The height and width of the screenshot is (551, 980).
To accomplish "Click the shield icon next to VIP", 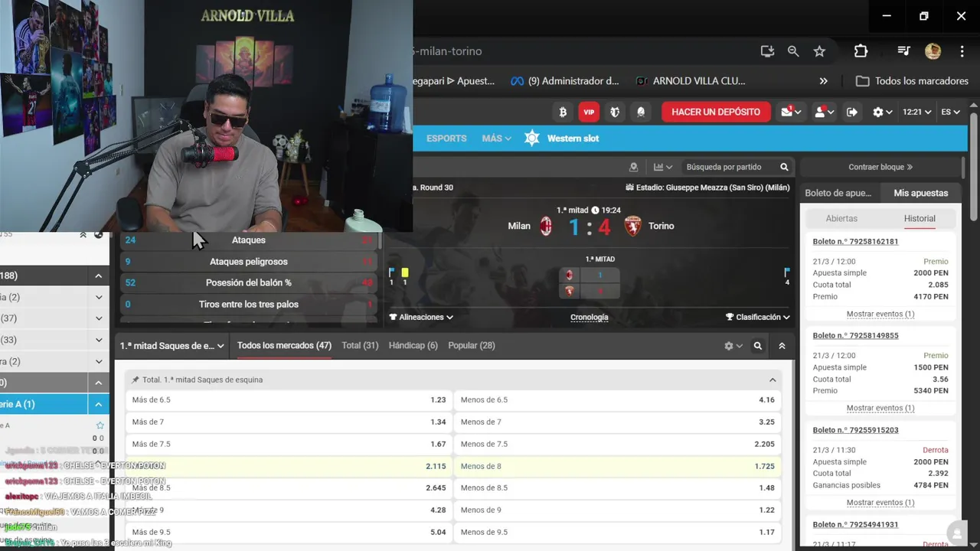I will tap(615, 112).
